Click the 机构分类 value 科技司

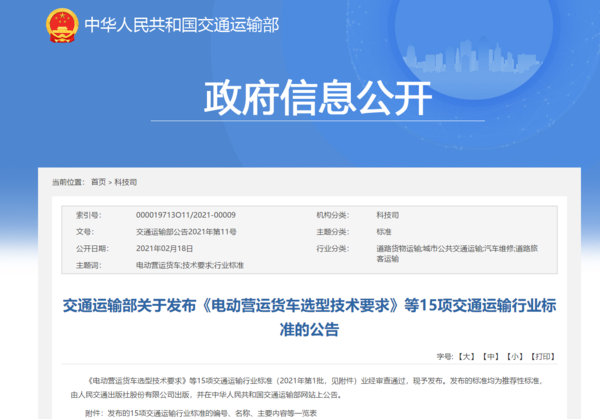tap(386, 215)
